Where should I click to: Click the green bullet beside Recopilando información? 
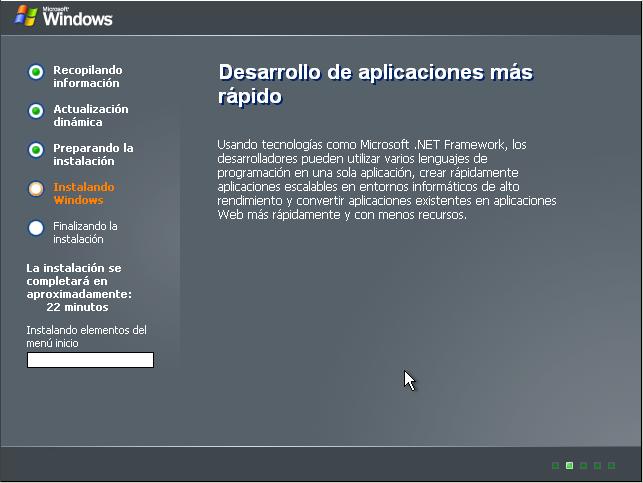[x=36, y=72]
